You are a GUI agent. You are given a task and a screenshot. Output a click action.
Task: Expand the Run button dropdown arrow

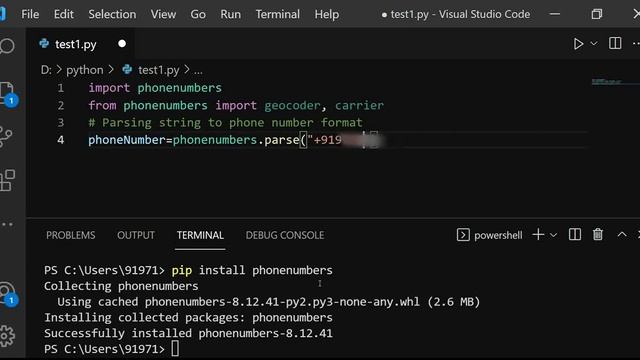[x=594, y=43]
